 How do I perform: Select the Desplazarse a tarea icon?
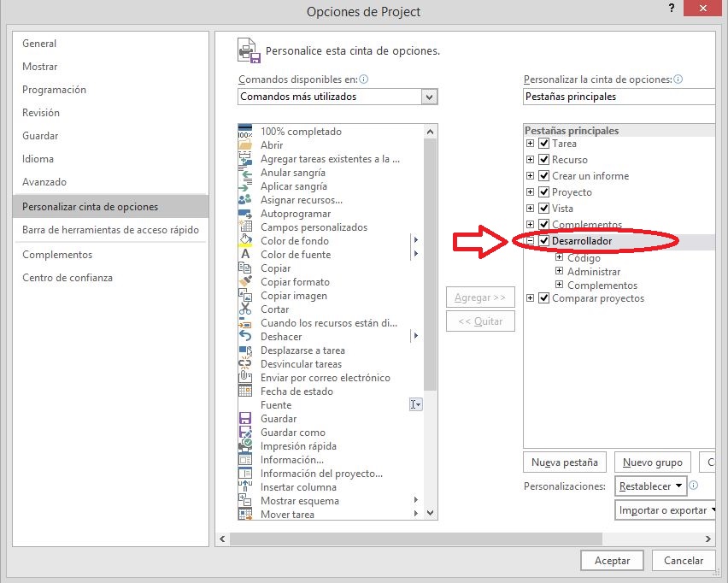click(x=244, y=350)
